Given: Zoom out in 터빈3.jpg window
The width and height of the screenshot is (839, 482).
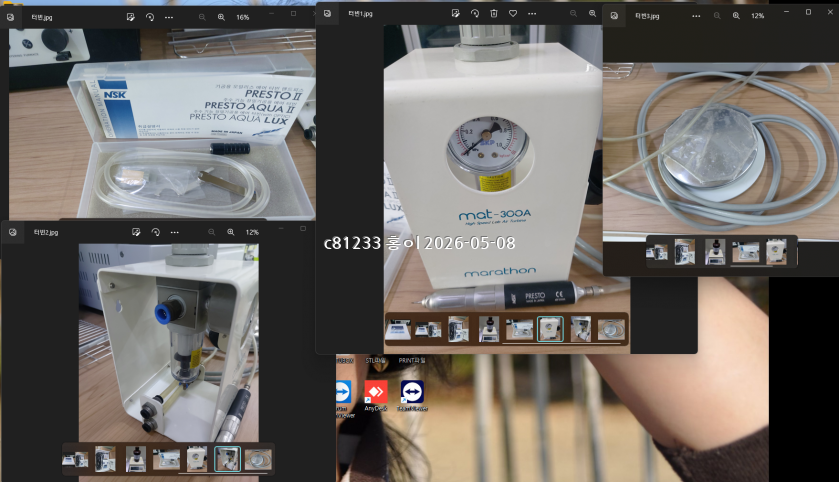Looking at the screenshot, I should click(x=717, y=16).
